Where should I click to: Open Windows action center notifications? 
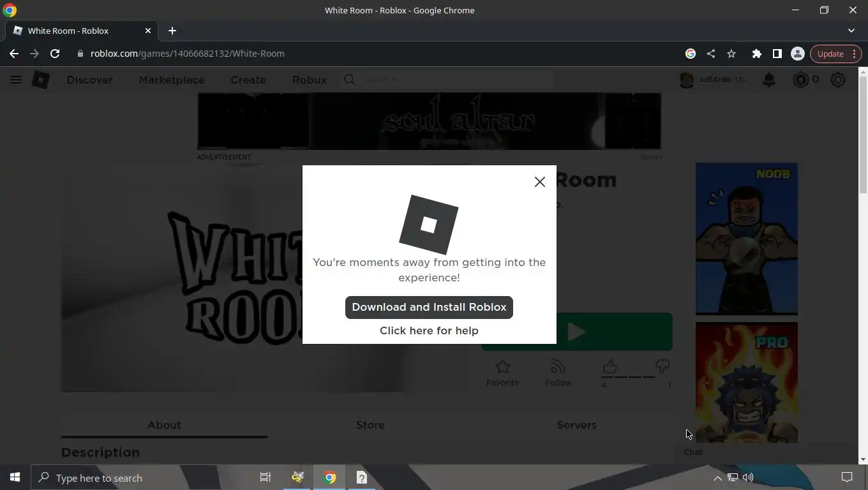point(847,477)
